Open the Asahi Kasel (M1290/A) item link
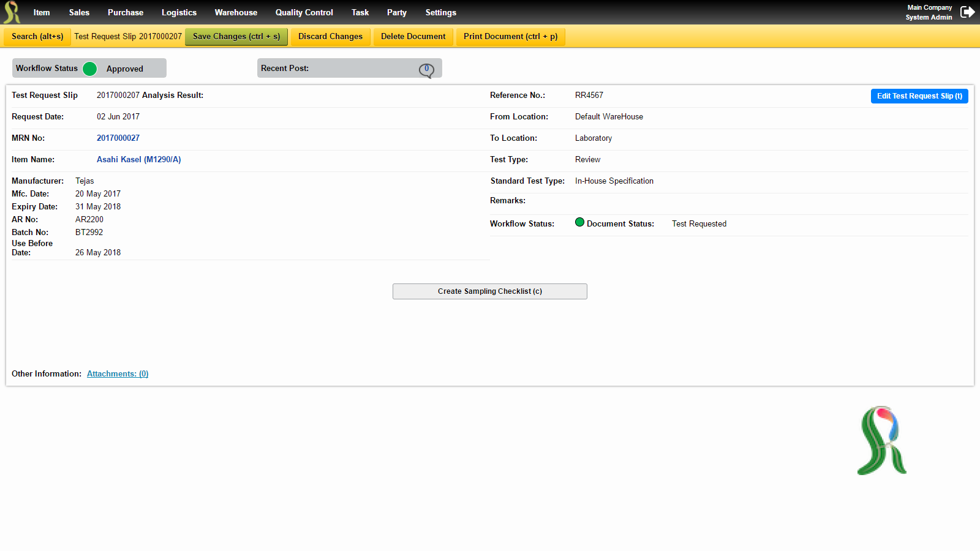Viewport: 980px width, 551px height. (x=139, y=160)
